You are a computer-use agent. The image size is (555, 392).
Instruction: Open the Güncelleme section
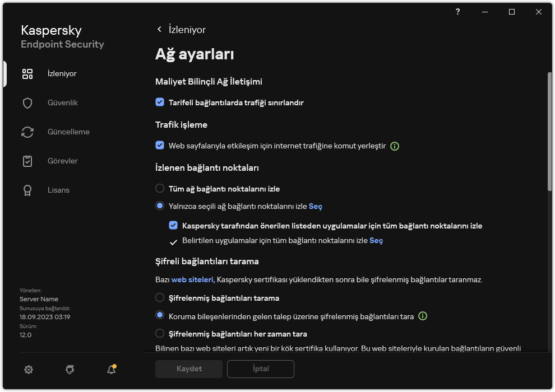[68, 132]
